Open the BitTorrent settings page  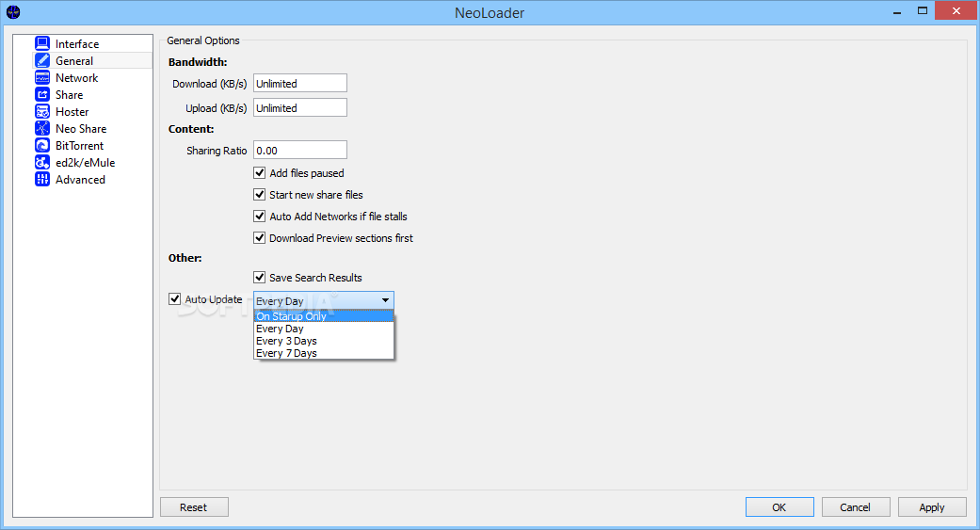[x=79, y=145]
